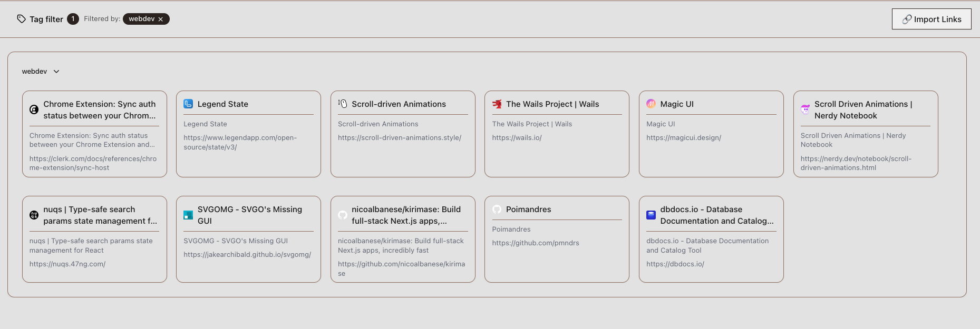Image resolution: width=980 pixels, height=329 pixels.
Task: Click the 'Legend State' description text
Action: (205, 124)
